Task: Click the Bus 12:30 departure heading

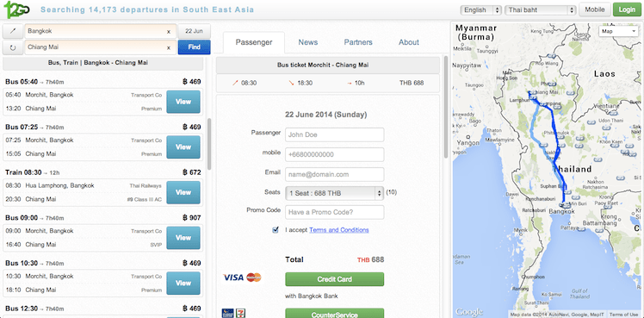Action: point(34,309)
